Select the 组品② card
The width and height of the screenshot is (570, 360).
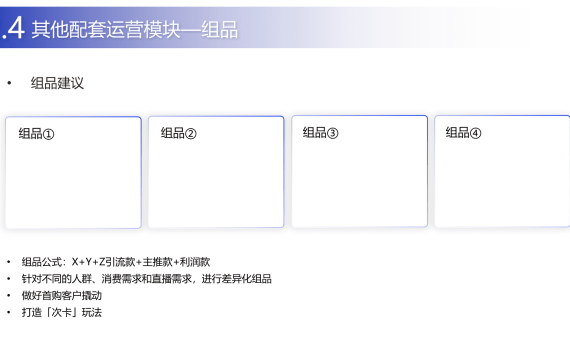pyautogui.click(x=216, y=172)
